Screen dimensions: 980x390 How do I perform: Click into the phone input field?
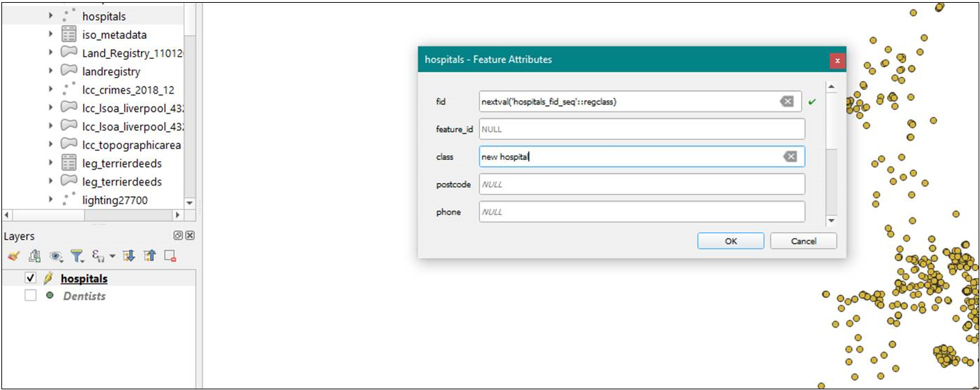(x=642, y=212)
